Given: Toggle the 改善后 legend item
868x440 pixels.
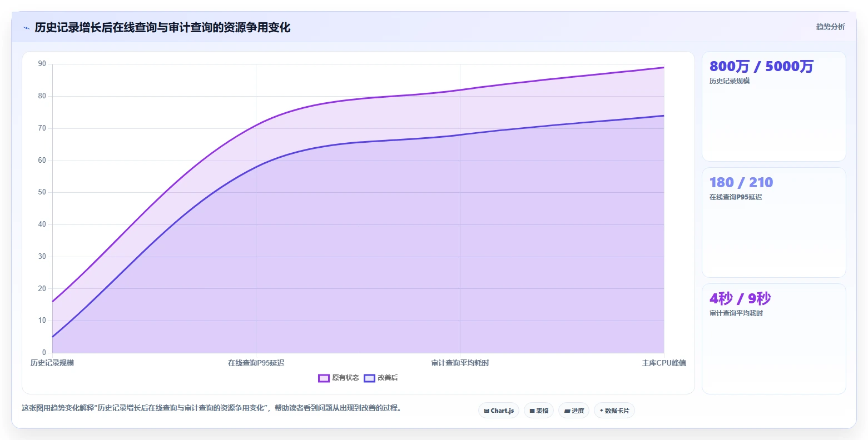Looking at the screenshot, I should click(381, 378).
